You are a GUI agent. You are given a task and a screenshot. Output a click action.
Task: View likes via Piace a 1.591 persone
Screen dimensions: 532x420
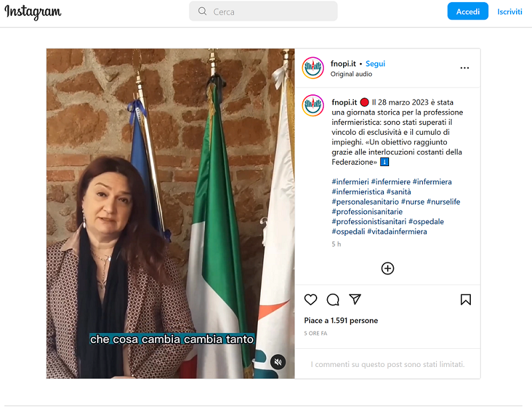341,321
